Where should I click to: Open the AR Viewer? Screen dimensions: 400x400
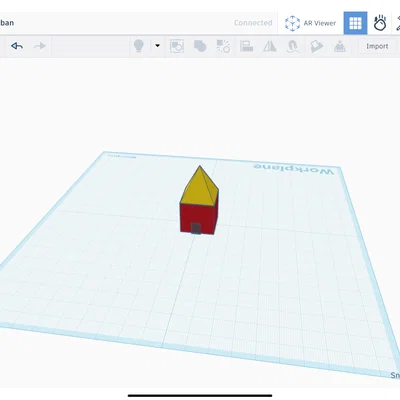click(x=310, y=23)
